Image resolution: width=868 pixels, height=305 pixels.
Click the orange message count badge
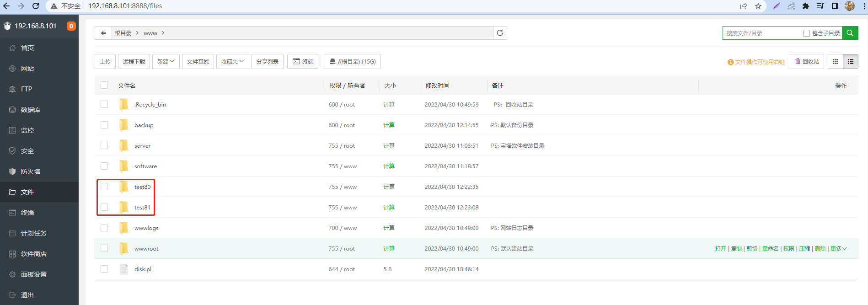(x=71, y=26)
